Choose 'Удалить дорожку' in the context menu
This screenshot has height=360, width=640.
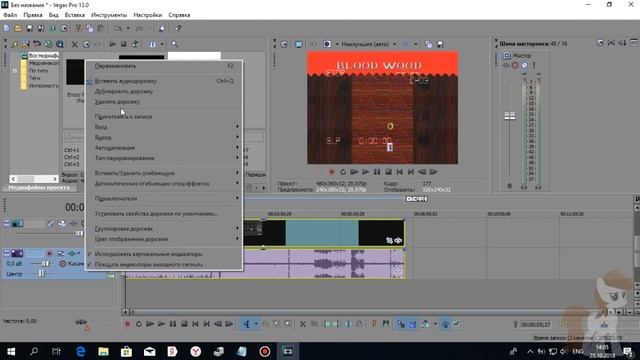pos(165,102)
